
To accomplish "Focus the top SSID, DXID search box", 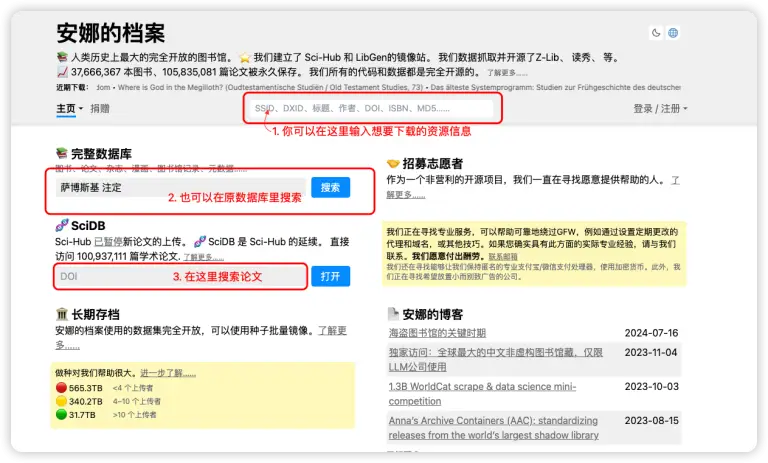I will [372, 108].
